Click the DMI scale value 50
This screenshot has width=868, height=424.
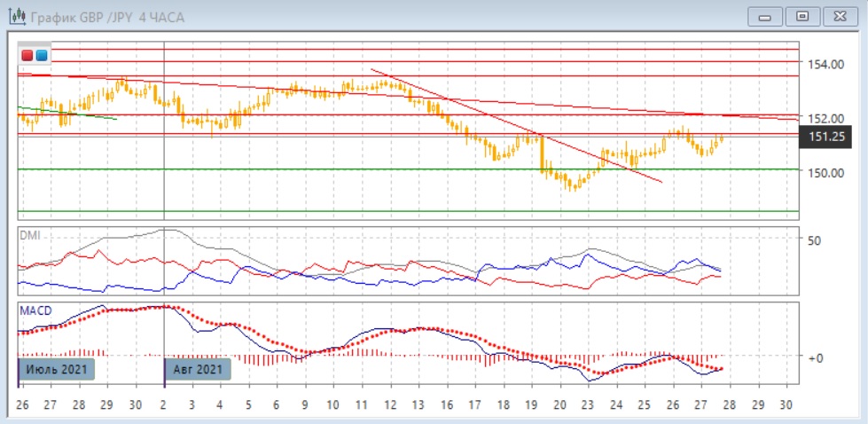pyautogui.click(x=813, y=239)
